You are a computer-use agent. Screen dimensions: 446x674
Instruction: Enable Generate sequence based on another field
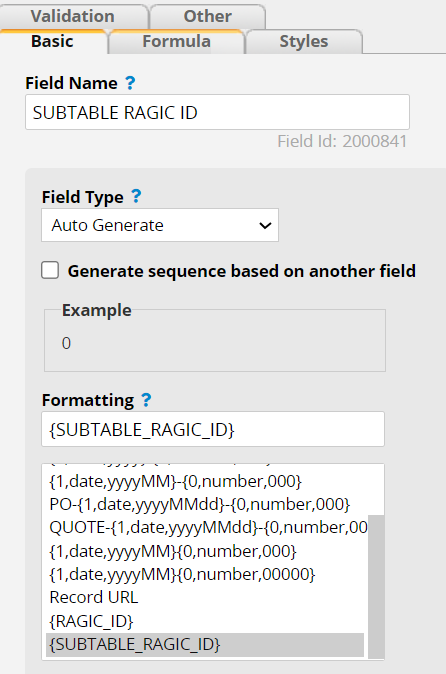point(50,271)
